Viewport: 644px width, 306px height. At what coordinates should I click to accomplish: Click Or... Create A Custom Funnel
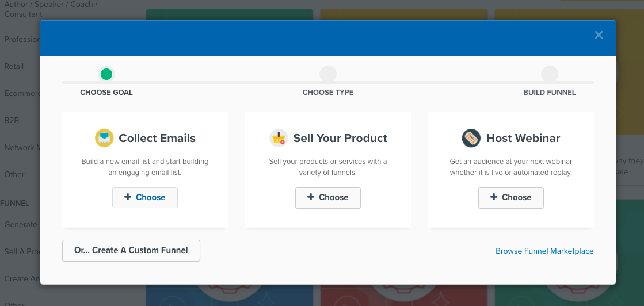[131, 251]
